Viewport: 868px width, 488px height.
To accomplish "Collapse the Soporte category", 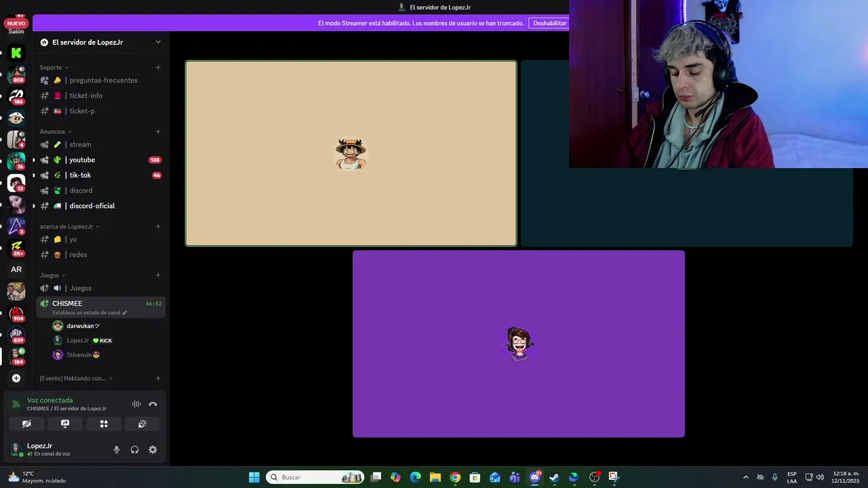I will pyautogui.click(x=54, y=67).
